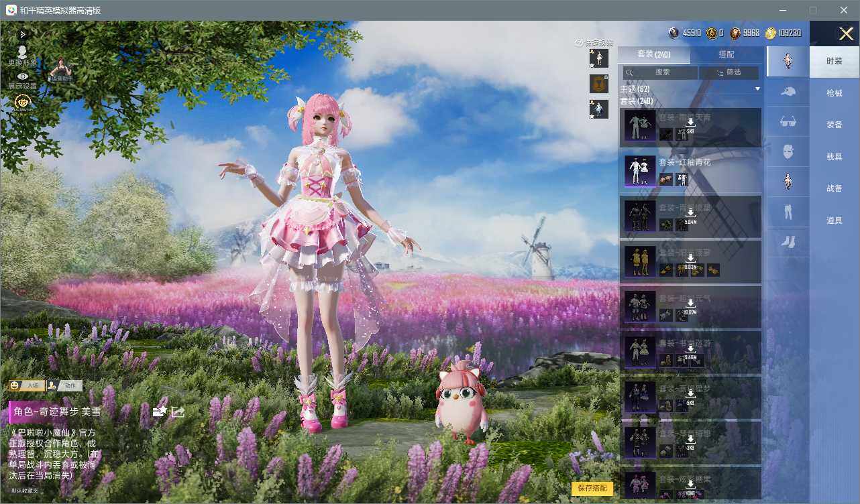The width and height of the screenshot is (860, 504).
Task: Download the 3KB outfit set
Action: pos(690,439)
